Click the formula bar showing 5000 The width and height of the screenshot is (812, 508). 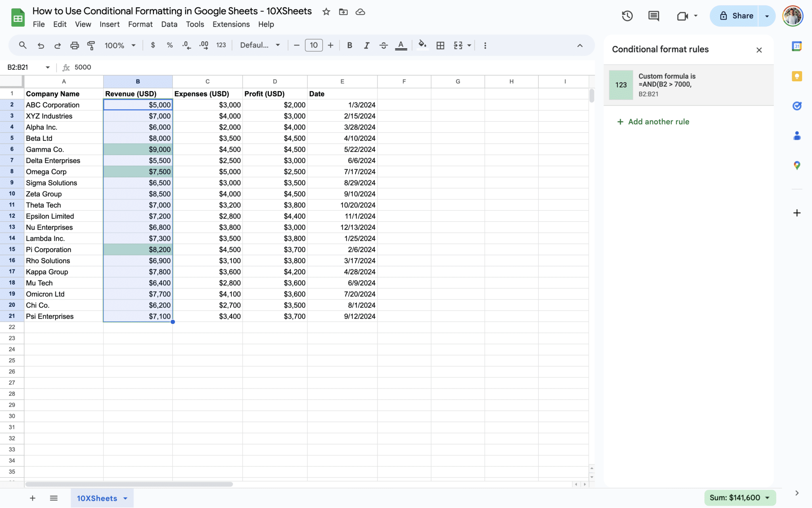tap(332, 67)
